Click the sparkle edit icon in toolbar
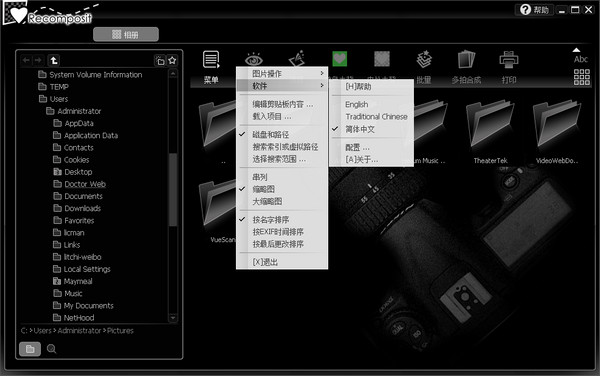This screenshot has height=376, width=600. point(297,59)
